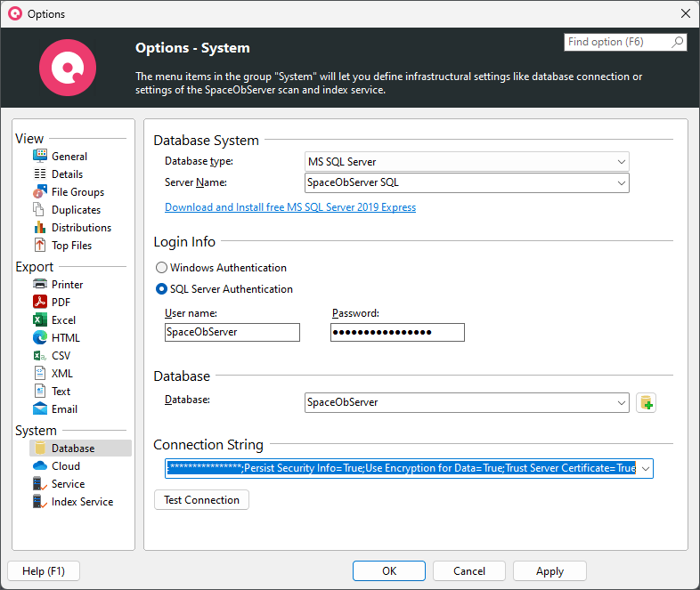Click the search magnifier in Find option
Viewport: 700px width, 590px height.
click(x=678, y=42)
